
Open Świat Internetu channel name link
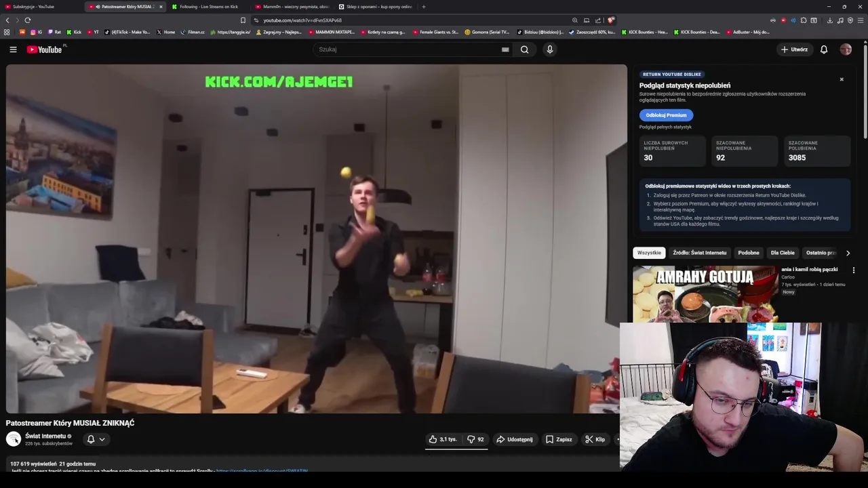pos(45,436)
